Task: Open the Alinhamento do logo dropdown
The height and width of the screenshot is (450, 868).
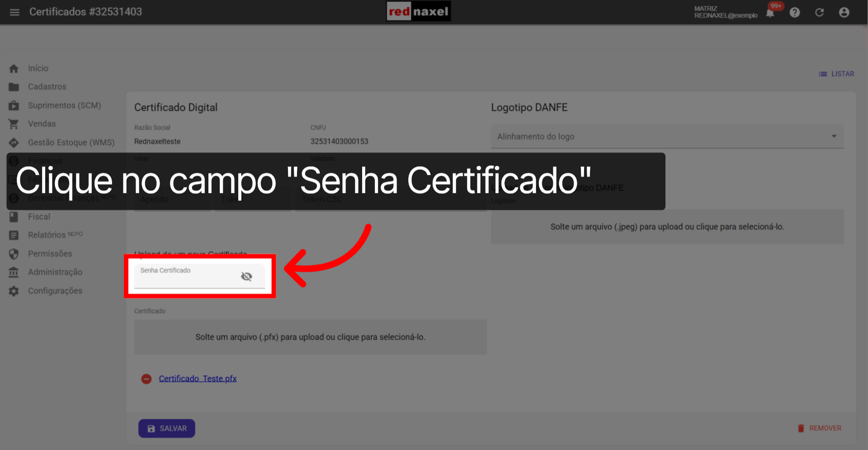Action: coord(834,136)
